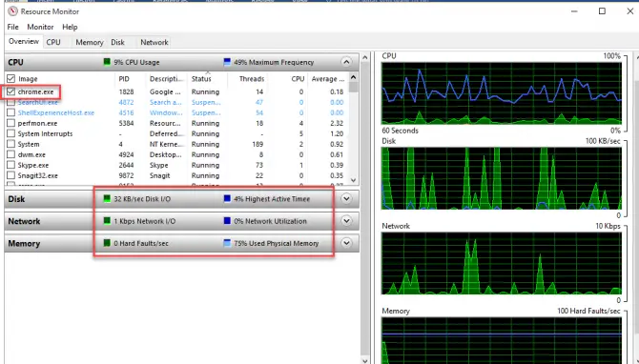Select the Snagit32.exe process name

pyautogui.click(x=37, y=175)
